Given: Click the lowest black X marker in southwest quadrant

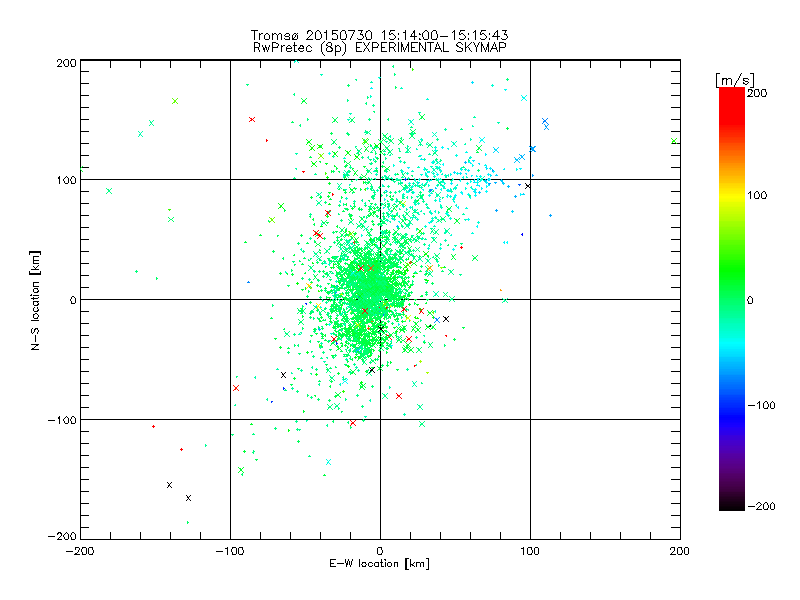Looking at the screenshot, I should 188,498.
